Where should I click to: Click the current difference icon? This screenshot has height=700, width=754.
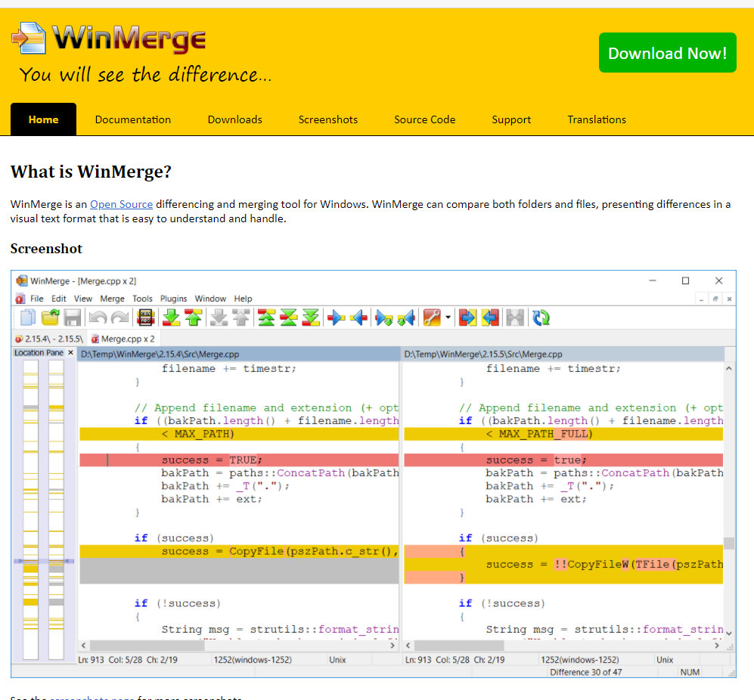pos(289,317)
